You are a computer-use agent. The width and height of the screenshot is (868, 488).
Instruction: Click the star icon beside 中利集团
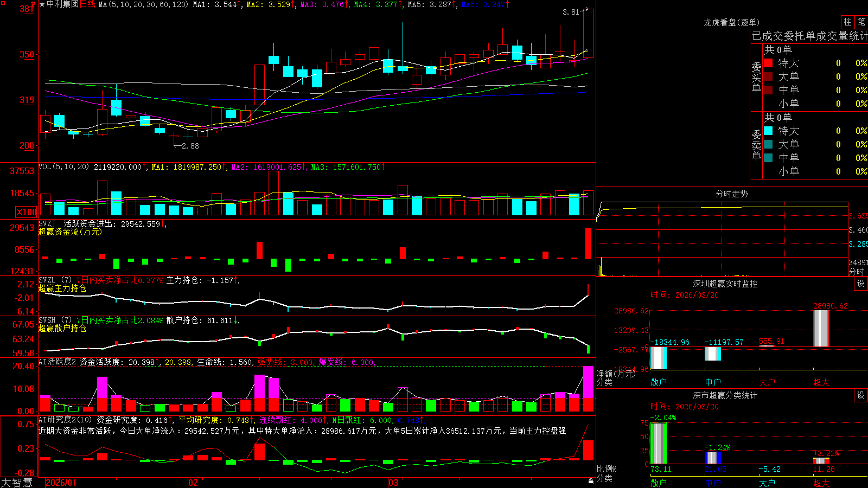42,4
